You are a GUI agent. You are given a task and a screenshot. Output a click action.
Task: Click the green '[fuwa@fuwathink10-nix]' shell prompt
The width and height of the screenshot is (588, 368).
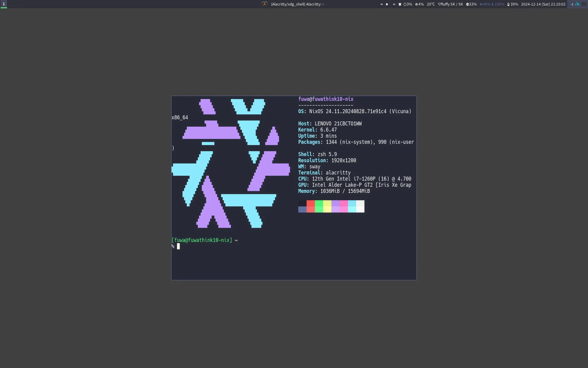(202, 240)
